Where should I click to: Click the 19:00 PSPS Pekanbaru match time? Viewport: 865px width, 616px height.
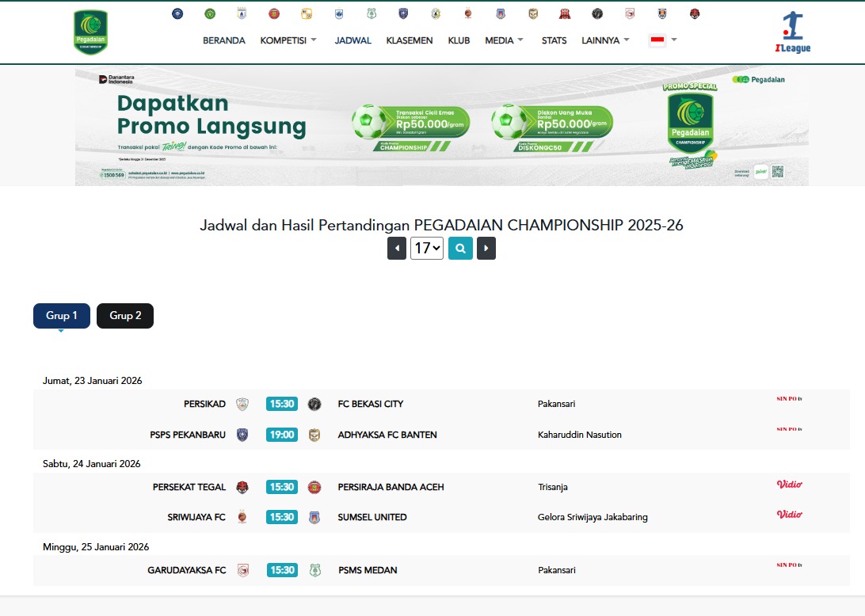(x=282, y=435)
